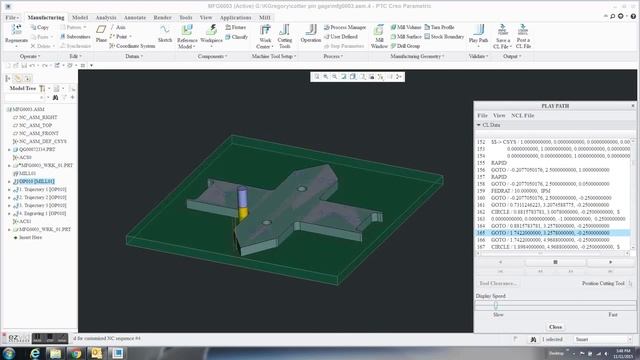This screenshot has height=360, width=640.
Task: Click the Subroutines icon
Action: (x=63, y=37)
